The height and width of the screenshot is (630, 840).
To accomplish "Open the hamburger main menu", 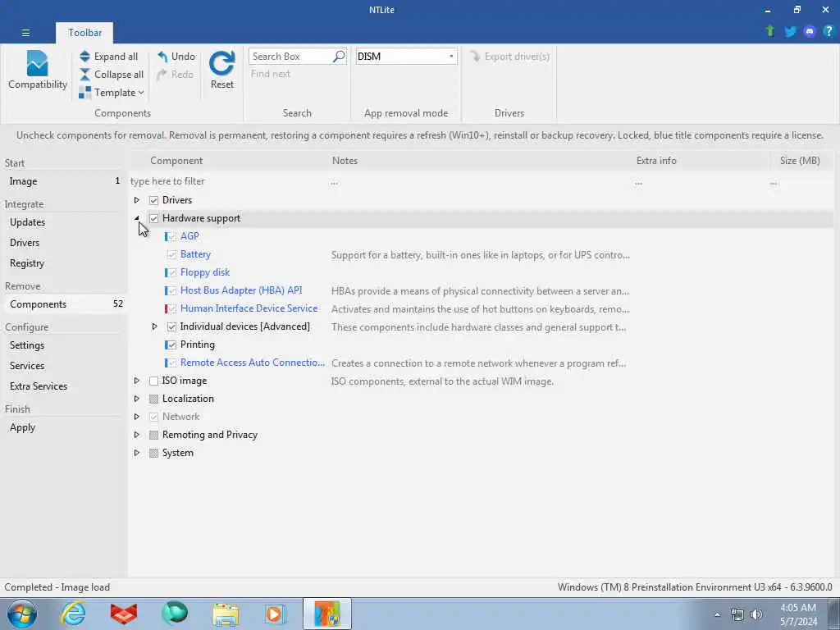I will pyautogui.click(x=25, y=33).
